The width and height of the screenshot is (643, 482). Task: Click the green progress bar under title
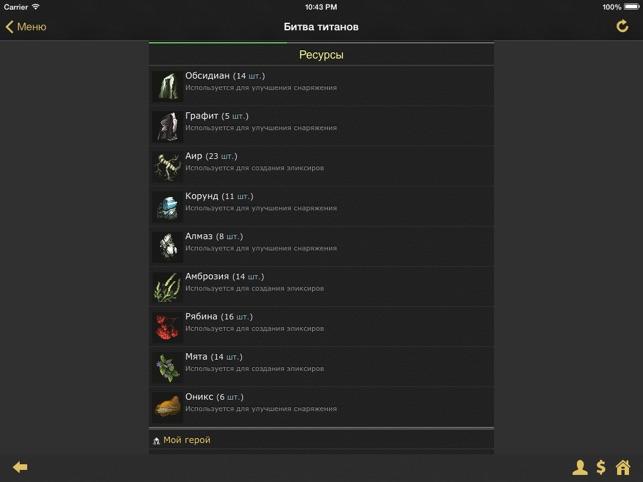[x=218, y=42]
